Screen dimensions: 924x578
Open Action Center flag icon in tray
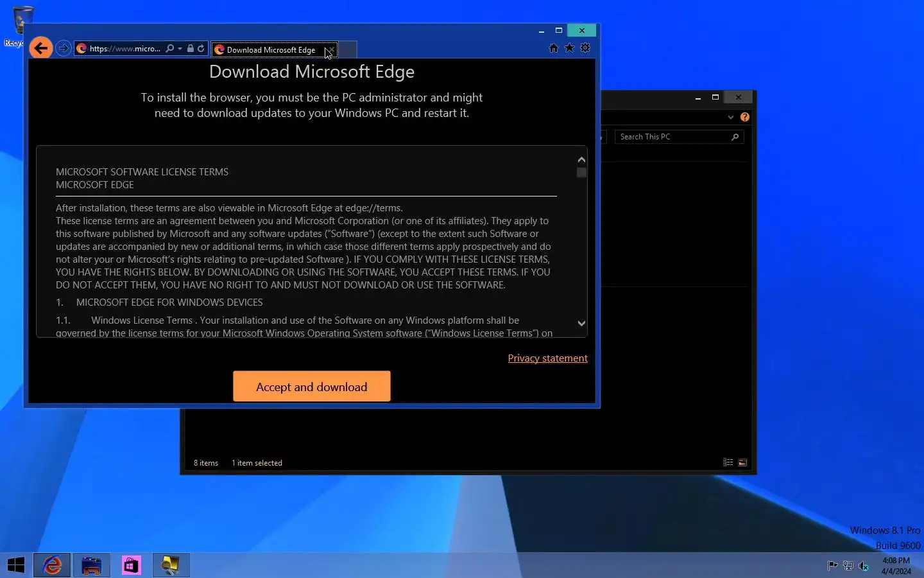(832, 566)
